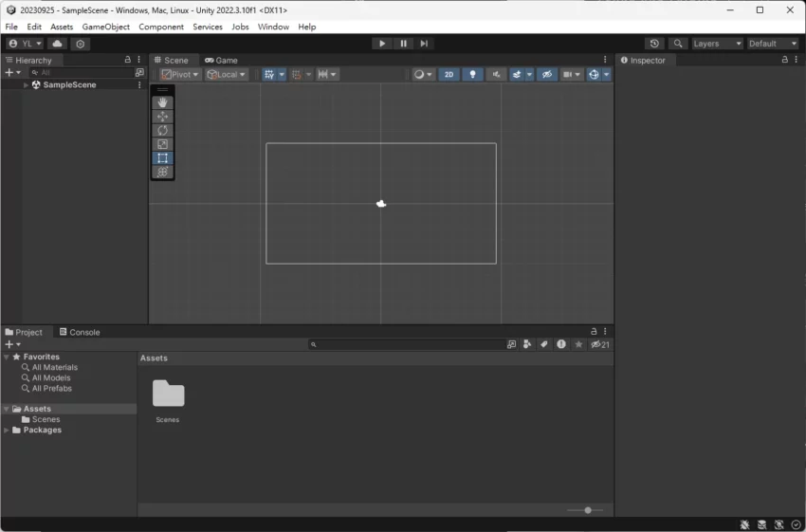Save search to favorites star icon
The height and width of the screenshot is (532, 806).
point(578,344)
